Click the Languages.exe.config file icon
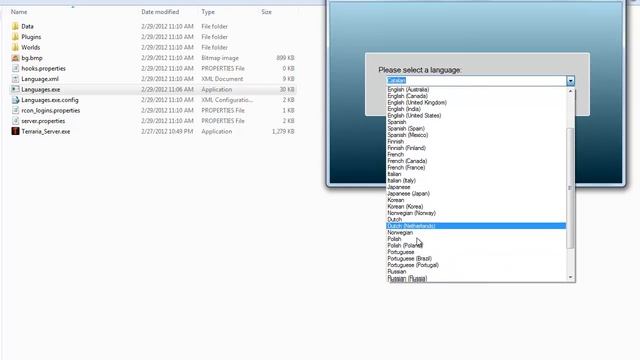 click(x=15, y=100)
